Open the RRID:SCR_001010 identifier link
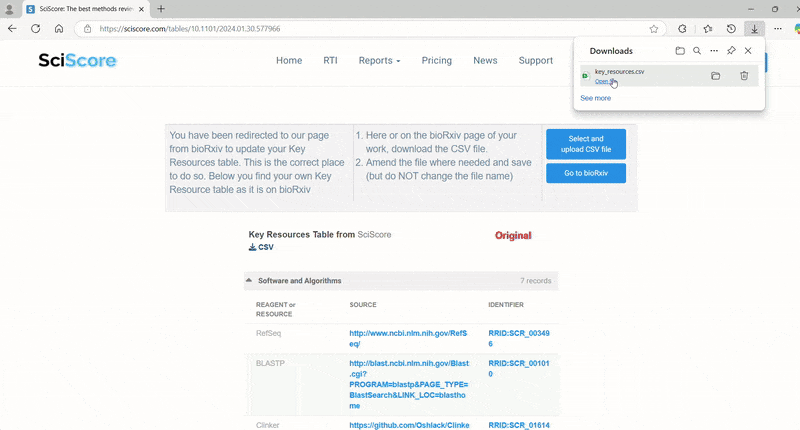800x430 pixels. pos(519,368)
